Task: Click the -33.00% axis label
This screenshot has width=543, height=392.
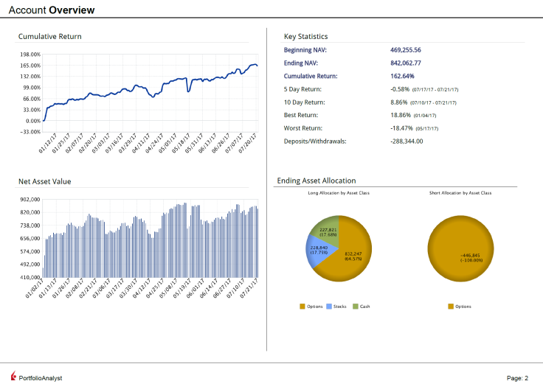Action: tap(30, 132)
